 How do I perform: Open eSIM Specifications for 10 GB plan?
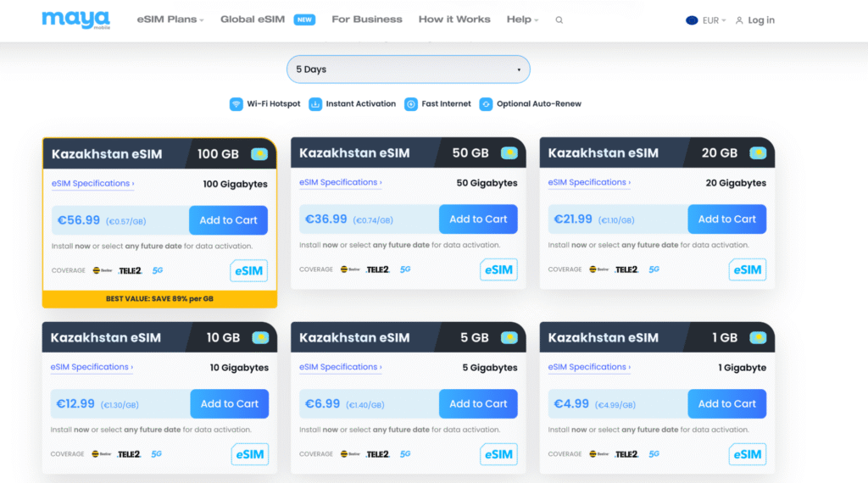(x=92, y=367)
